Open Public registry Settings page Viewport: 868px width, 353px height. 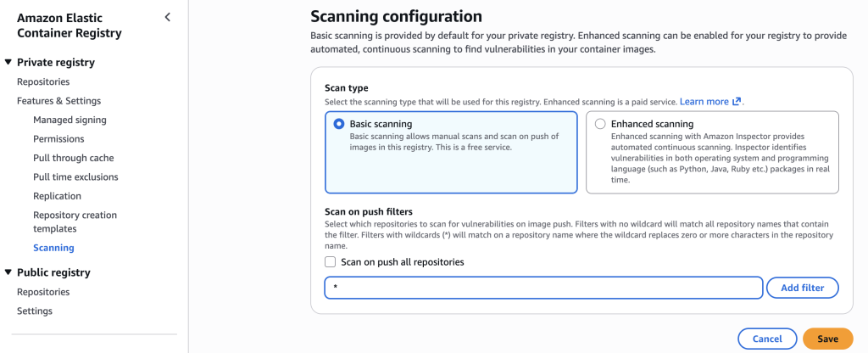pos(35,311)
